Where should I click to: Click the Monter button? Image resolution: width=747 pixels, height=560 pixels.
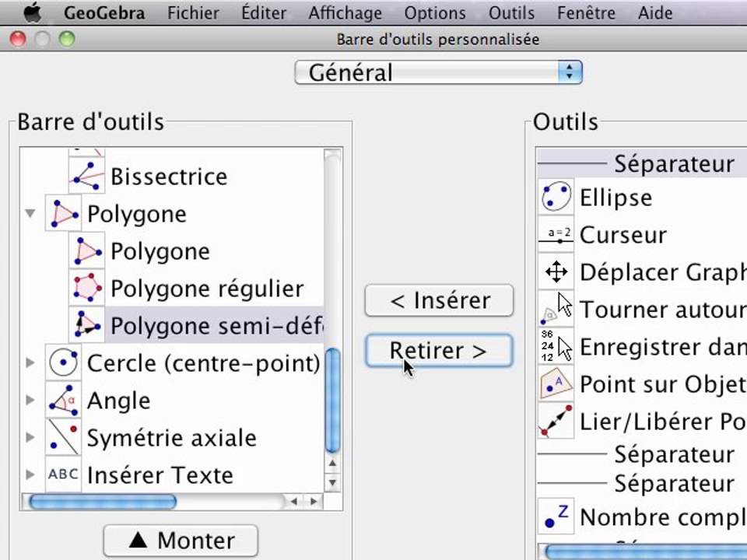coord(181,541)
